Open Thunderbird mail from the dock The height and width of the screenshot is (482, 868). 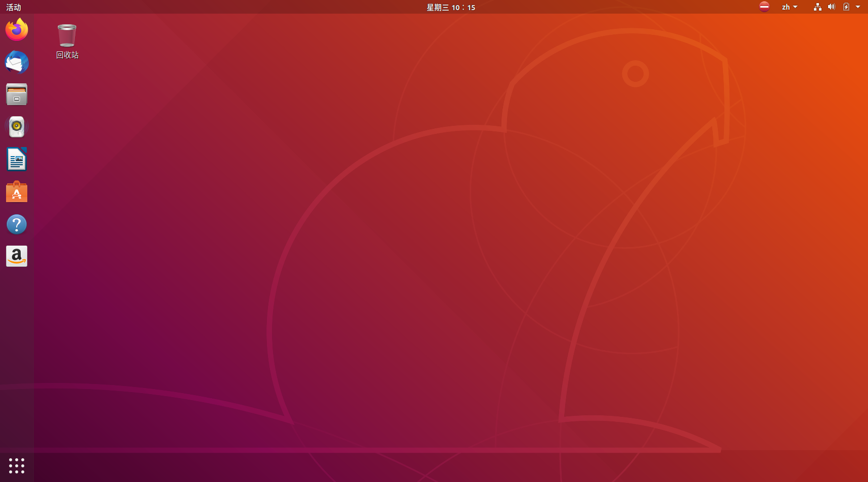(17, 62)
